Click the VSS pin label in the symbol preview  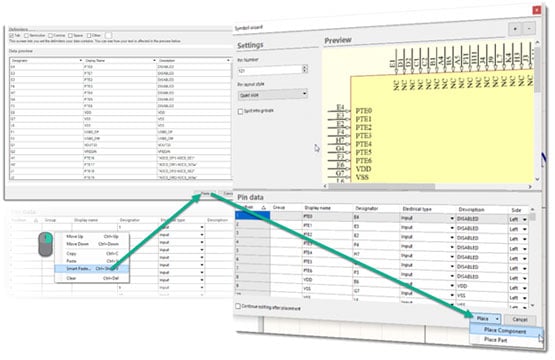click(362, 177)
